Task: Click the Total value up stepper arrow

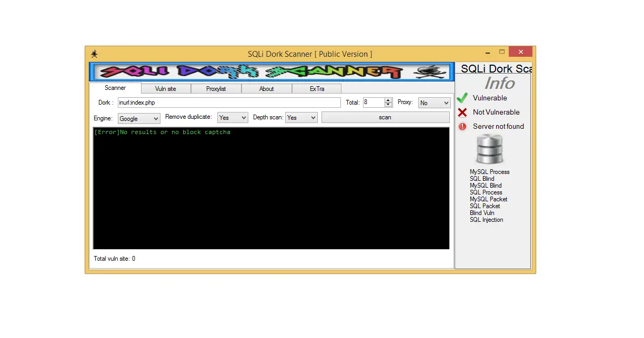Action: [x=387, y=100]
